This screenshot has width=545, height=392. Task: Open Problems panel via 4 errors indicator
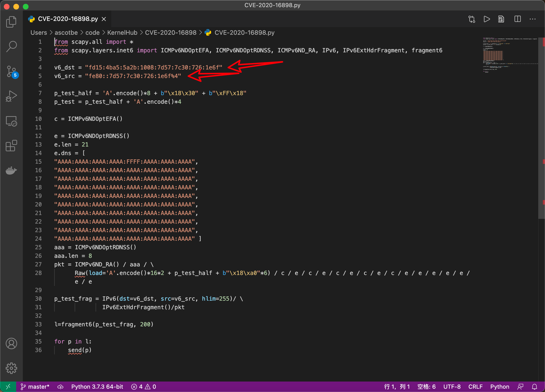[144, 387]
